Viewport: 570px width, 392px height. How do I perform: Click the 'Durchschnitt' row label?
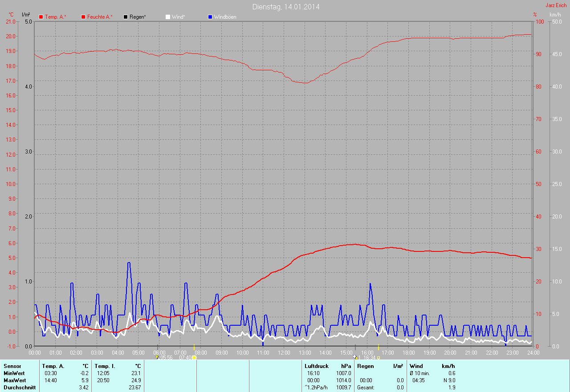coord(20,387)
